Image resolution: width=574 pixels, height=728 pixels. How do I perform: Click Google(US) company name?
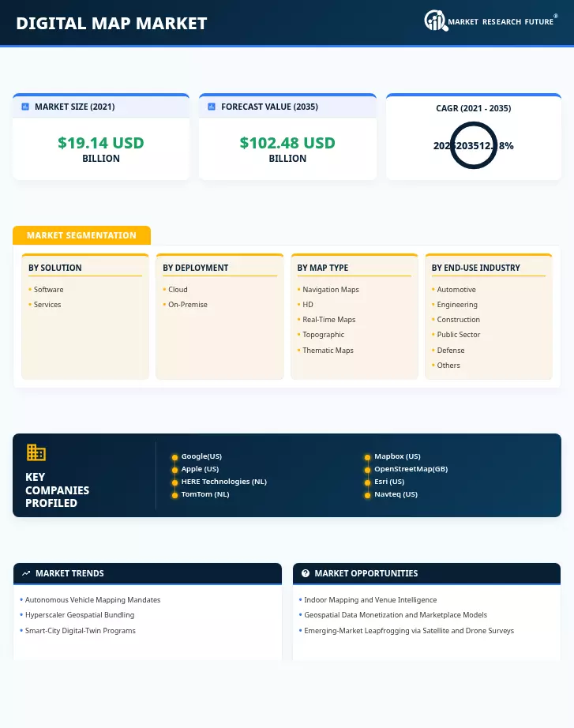point(201,456)
